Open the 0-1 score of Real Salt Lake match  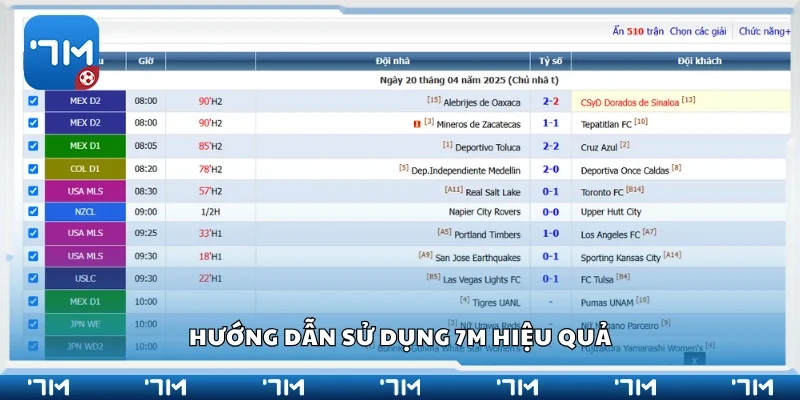pos(551,191)
